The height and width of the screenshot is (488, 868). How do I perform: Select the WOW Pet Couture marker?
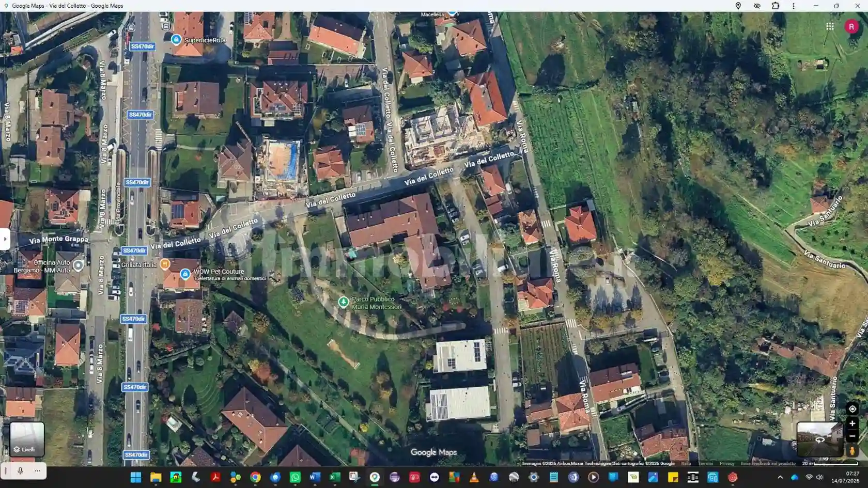pyautogui.click(x=185, y=273)
